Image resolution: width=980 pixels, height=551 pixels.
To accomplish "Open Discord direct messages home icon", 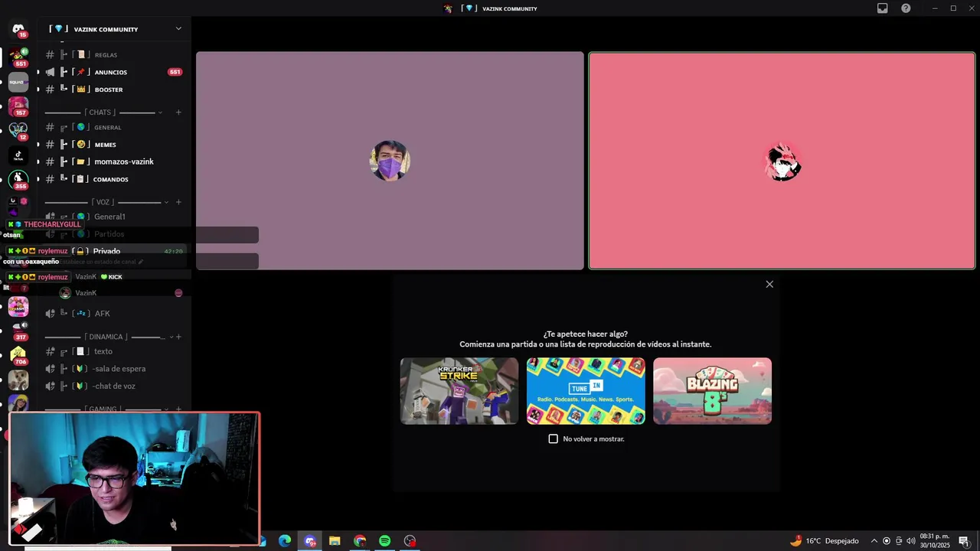I will click(x=18, y=29).
